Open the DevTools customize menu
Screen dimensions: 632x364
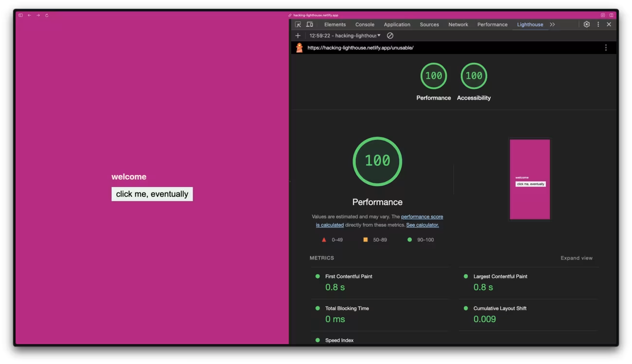pyautogui.click(x=597, y=24)
